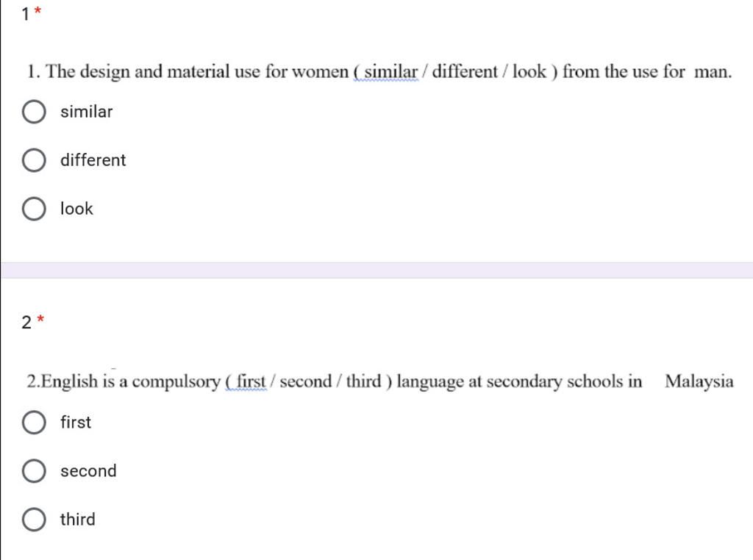Pick the "look" radio circle
This screenshot has width=753, height=560.
34,209
